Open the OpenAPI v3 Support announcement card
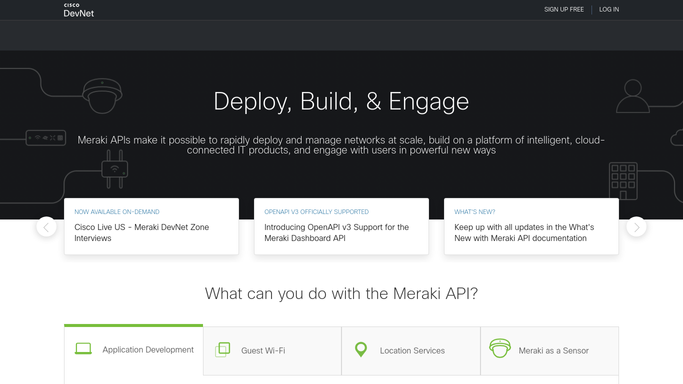 (342, 226)
